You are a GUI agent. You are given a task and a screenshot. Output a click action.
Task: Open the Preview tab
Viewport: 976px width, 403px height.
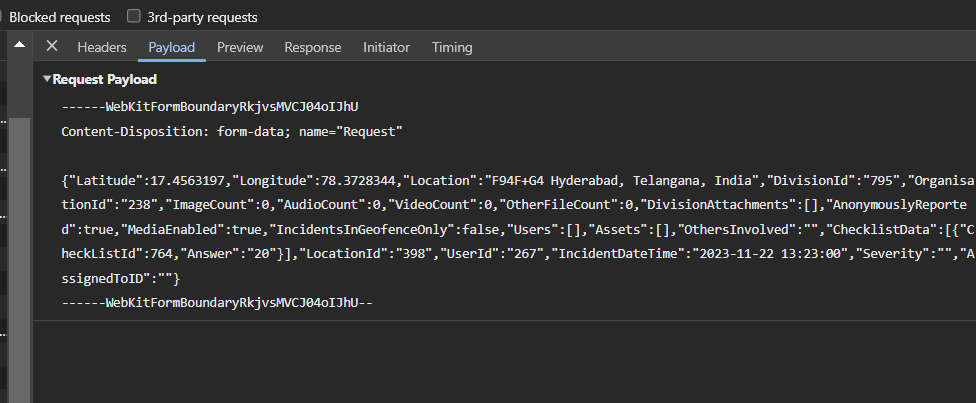(x=240, y=47)
